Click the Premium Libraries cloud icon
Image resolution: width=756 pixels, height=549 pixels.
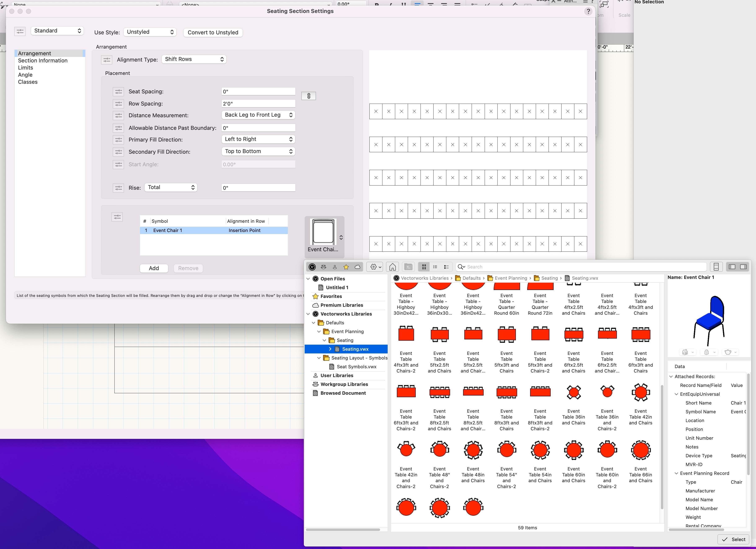pos(357,267)
